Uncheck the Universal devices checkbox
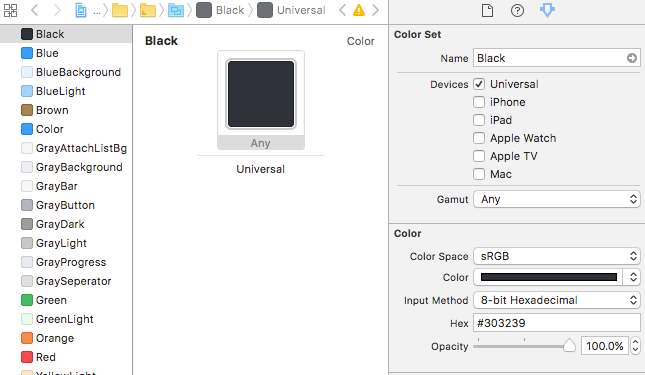The height and width of the screenshot is (375, 645). [479, 84]
